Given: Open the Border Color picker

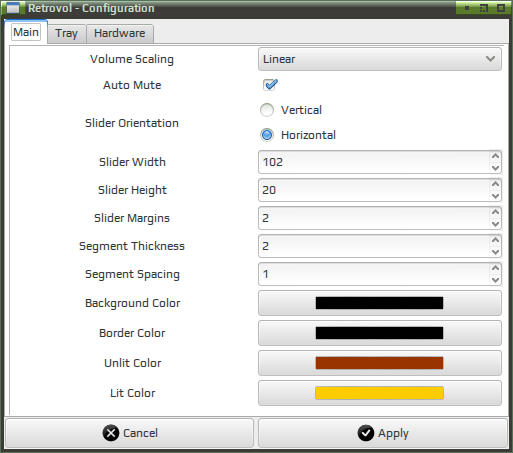Looking at the screenshot, I should tap(380, 333).
